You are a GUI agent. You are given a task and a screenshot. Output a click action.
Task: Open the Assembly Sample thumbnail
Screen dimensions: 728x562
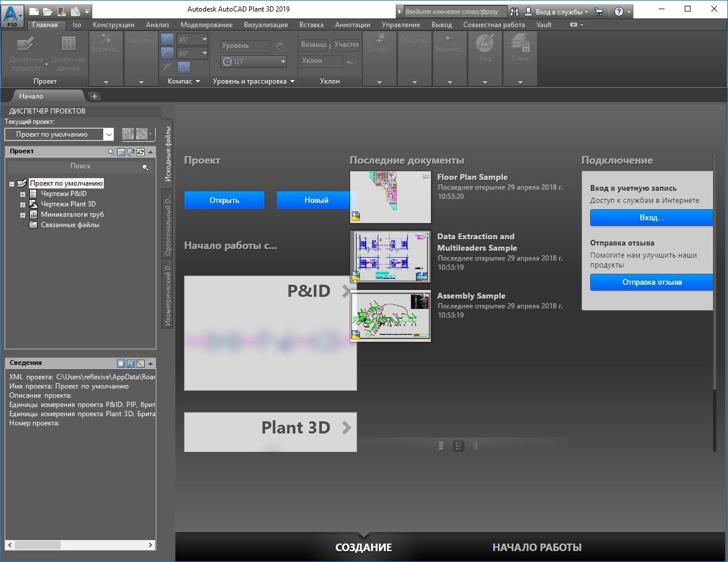(x=391, y=316)
